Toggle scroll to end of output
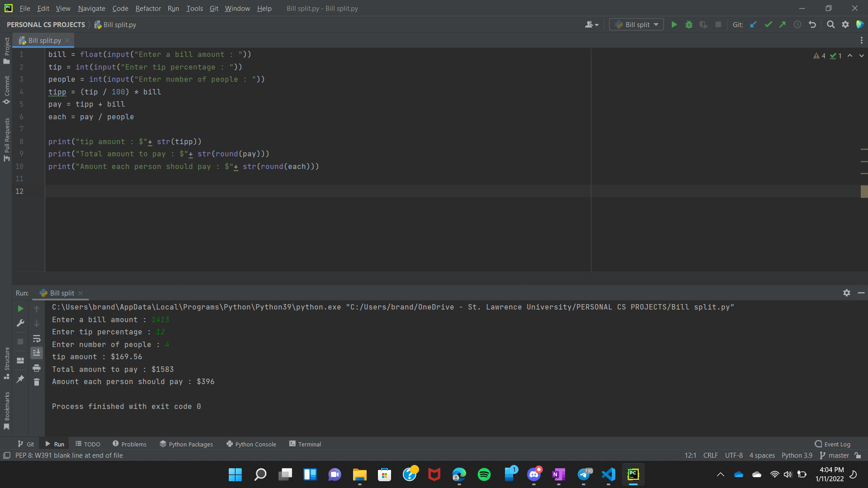 pyautogui.click(x=37, y=353)
